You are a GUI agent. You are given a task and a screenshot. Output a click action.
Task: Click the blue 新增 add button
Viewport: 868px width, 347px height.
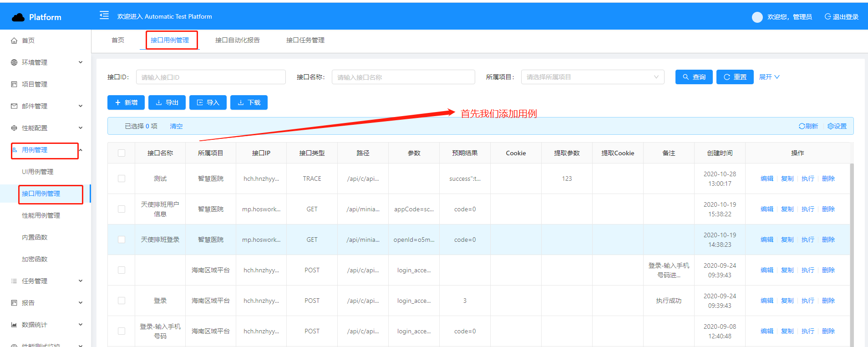[126, 102]
